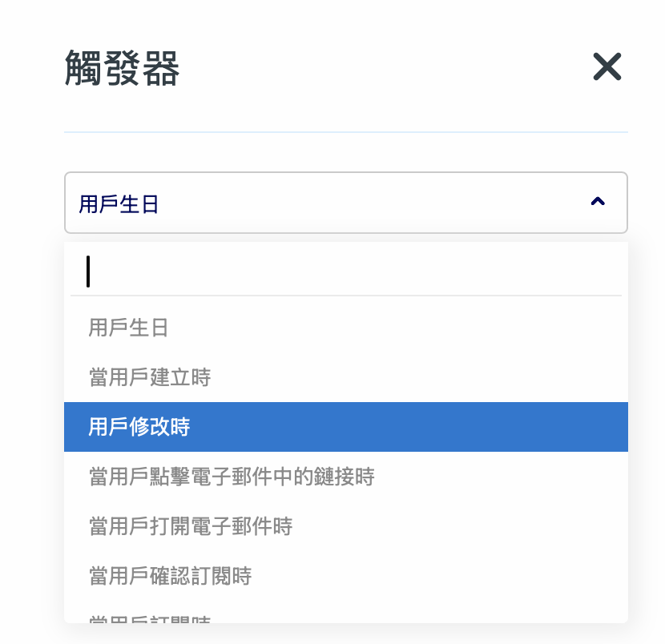Viewport: 665px width, 644px height.
Task: Pick the user birthday trigger from the list
Action: pos(128,328)
